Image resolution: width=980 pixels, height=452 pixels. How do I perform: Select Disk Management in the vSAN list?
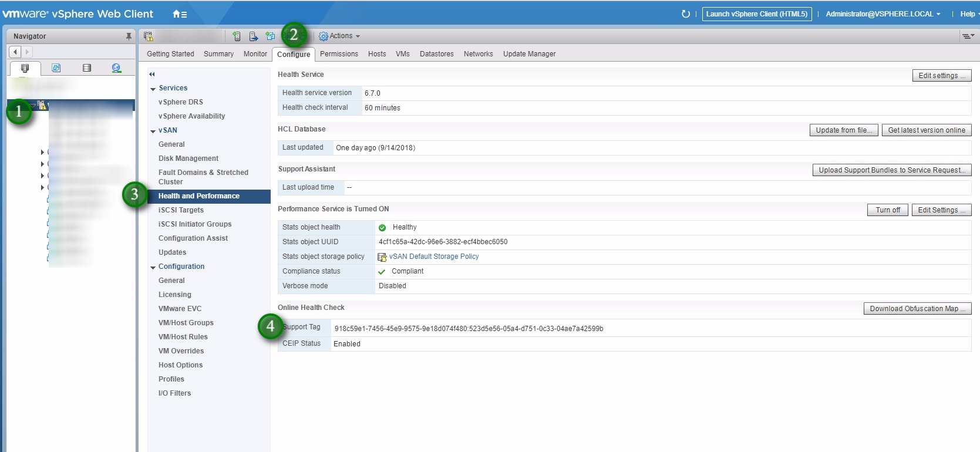(x=188, y=158)
